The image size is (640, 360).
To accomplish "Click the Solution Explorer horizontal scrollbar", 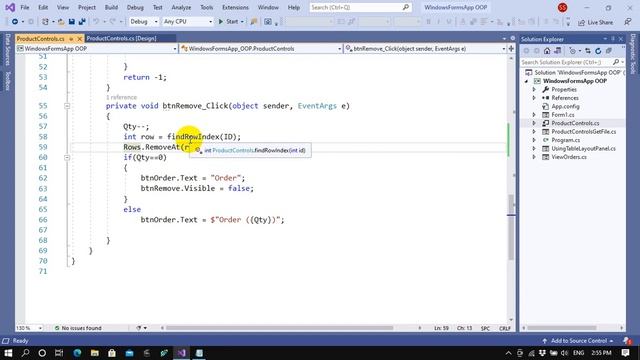I will click(x=561, y=328).
